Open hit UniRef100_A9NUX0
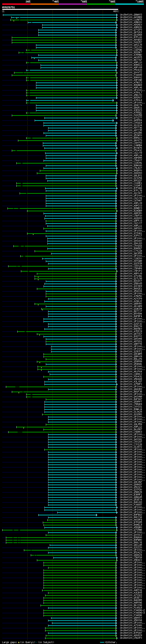This screenshot has width=146, height=644. (x=131, y=22)
